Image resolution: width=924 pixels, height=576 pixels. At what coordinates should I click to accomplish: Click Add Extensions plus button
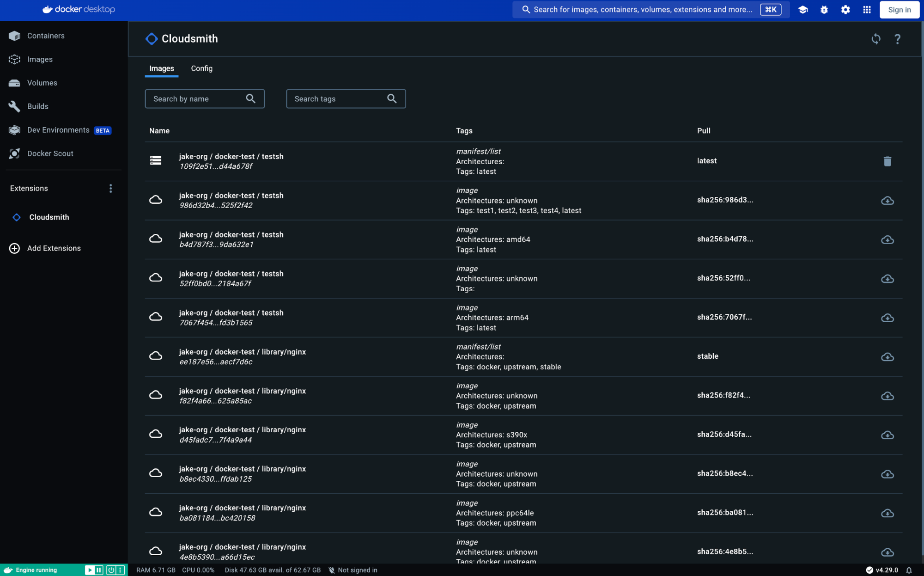tap(14, 248)
